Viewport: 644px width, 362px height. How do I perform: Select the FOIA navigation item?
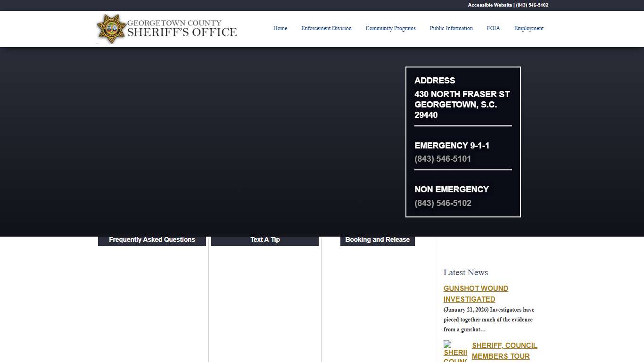(x=493, y=28)
